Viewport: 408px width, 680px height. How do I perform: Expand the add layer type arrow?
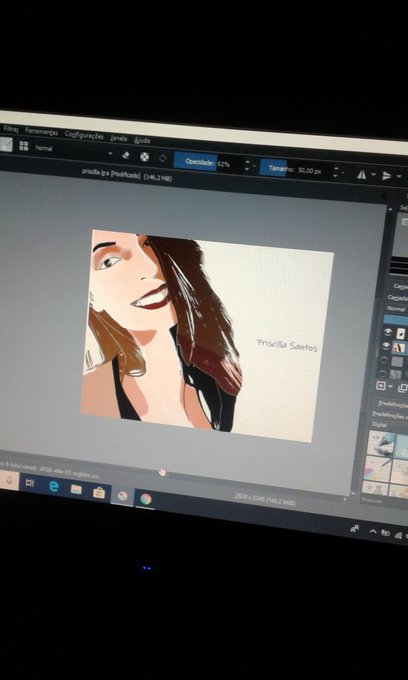[390, 387]
